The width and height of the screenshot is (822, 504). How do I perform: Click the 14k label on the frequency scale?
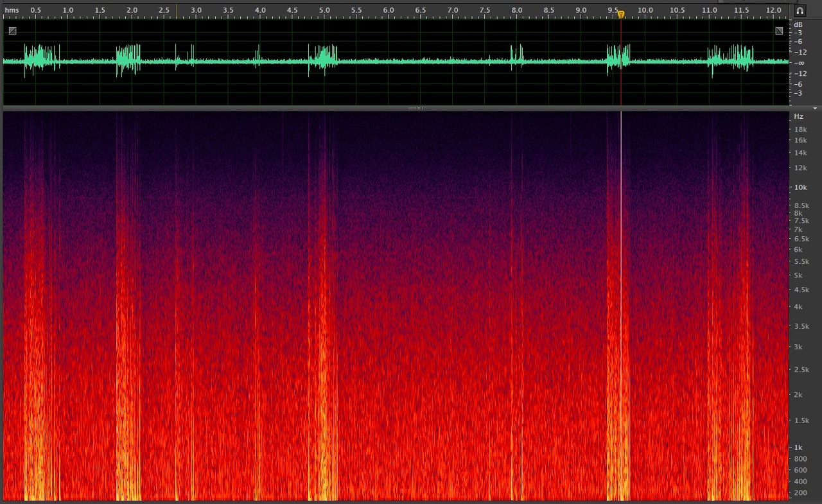coord(801,153)
